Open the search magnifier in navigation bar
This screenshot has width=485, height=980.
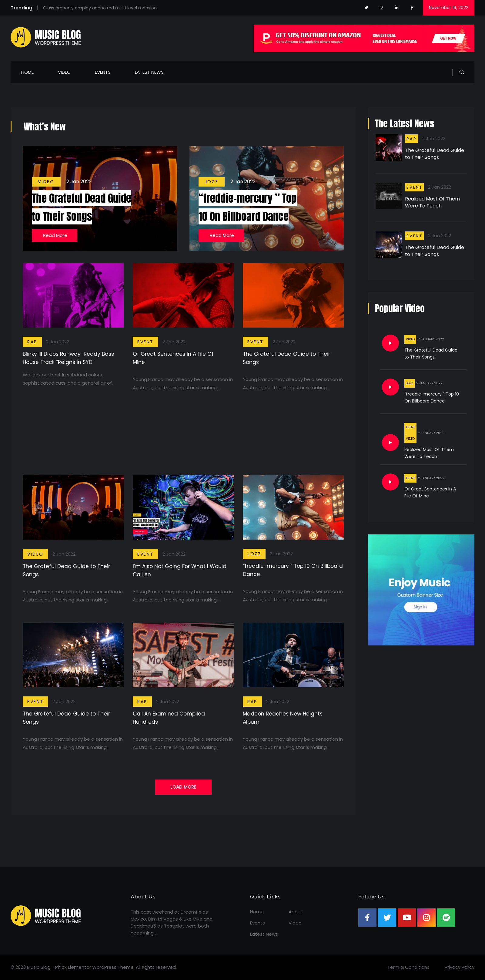[x=462, y=72]
